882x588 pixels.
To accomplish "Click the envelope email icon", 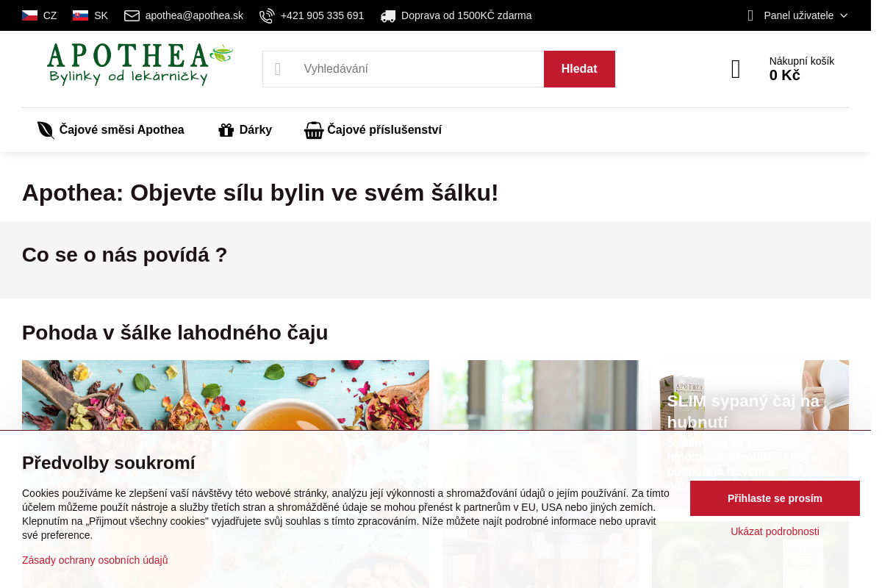I will point(132,15).
